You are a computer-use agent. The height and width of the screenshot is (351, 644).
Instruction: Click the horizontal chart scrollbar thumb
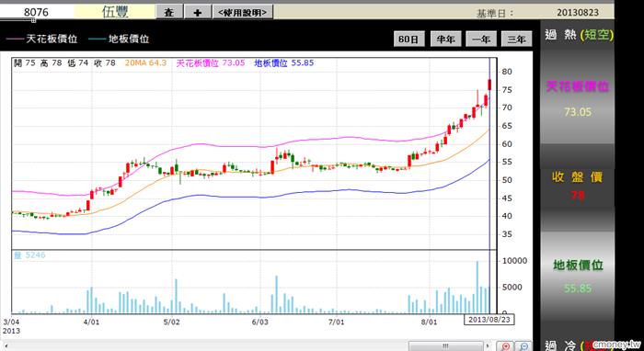pos(446,346)
